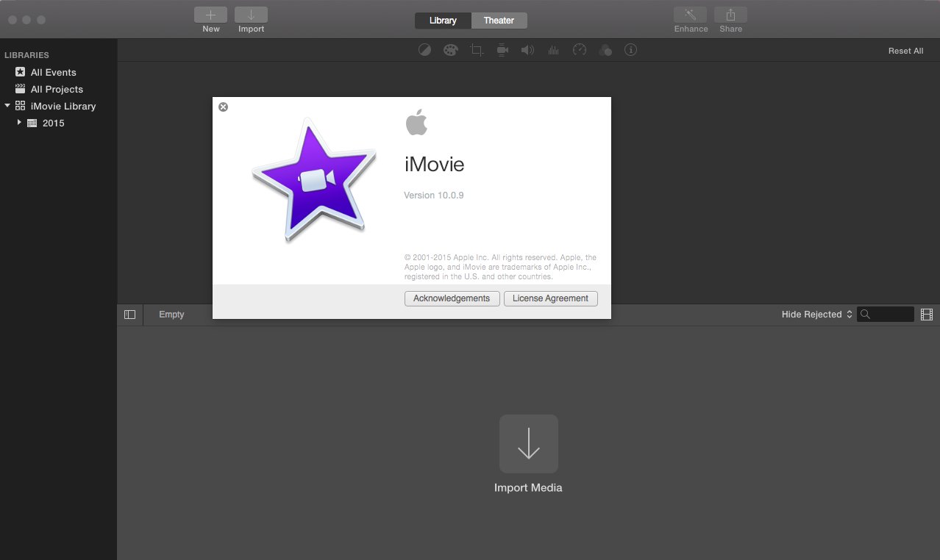Click the Import toolbar arrow button
This screenshot has height=560, width=940.
pos(251,15)
